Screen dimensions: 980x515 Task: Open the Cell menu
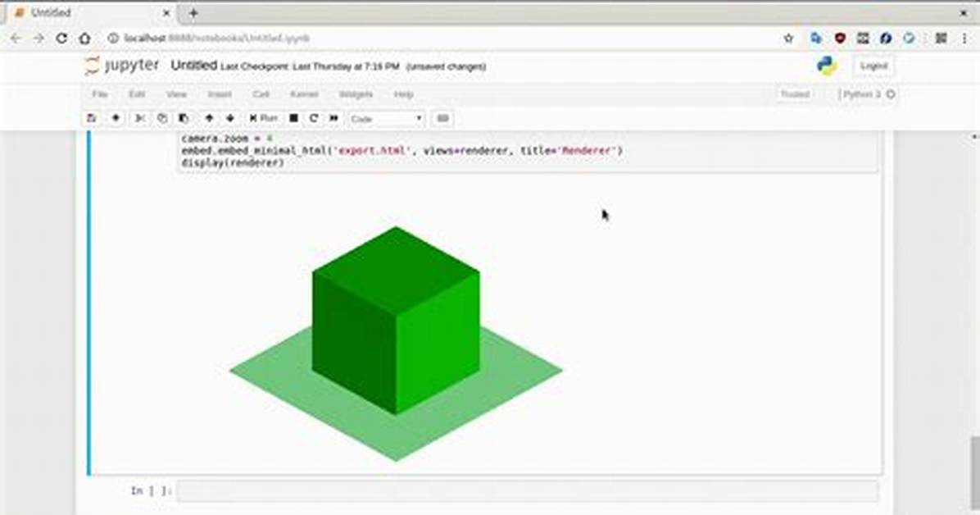click(x=261, y=94)
